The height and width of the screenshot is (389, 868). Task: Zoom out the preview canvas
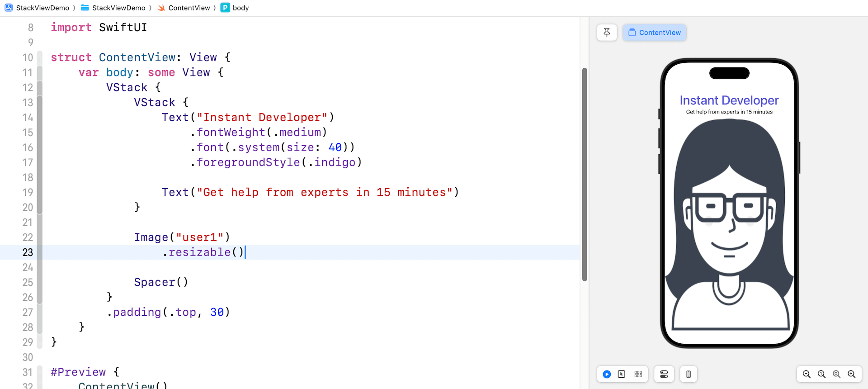coord(807,374)
